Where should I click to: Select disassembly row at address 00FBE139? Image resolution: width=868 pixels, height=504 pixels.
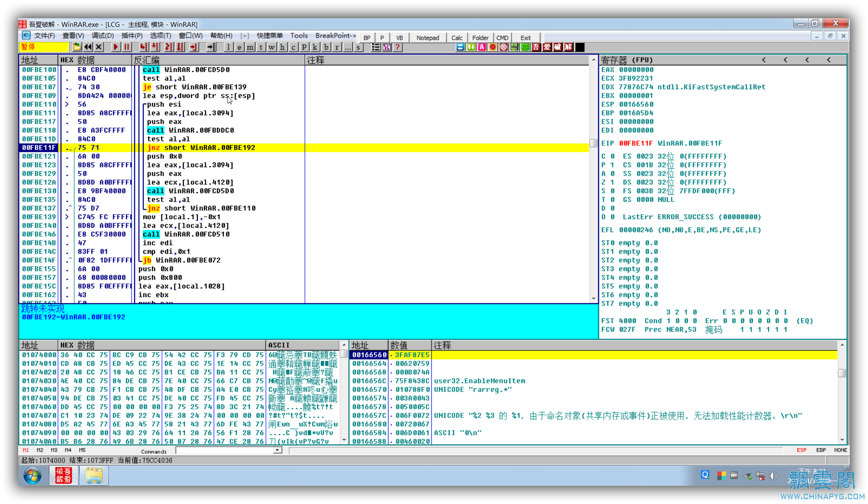point(304,217)
